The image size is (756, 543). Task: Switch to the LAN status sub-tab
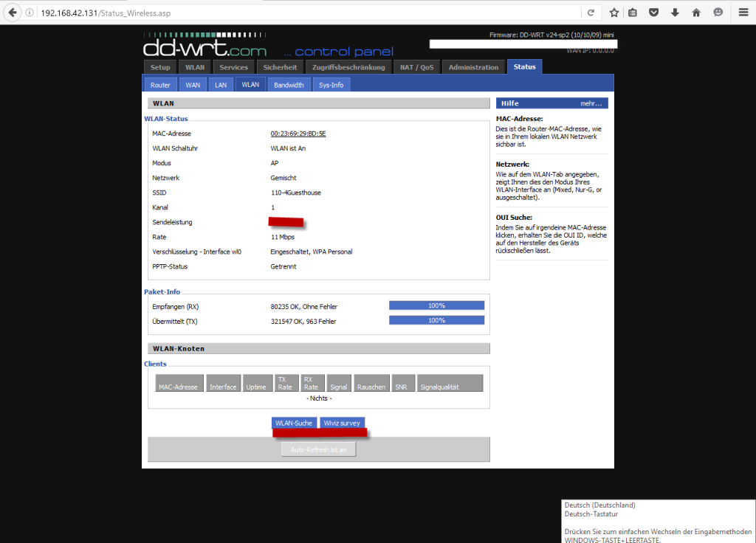pyautogui.click(x=221, y=85)
